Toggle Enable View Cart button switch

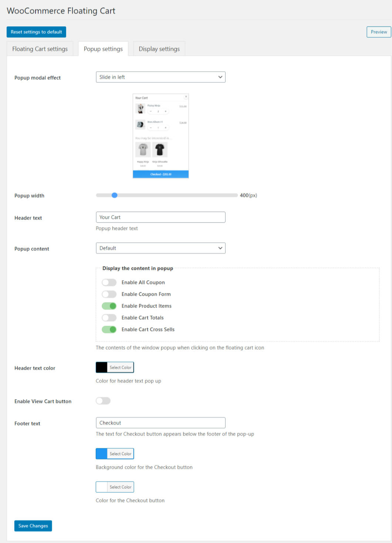[x=103, y=401]
